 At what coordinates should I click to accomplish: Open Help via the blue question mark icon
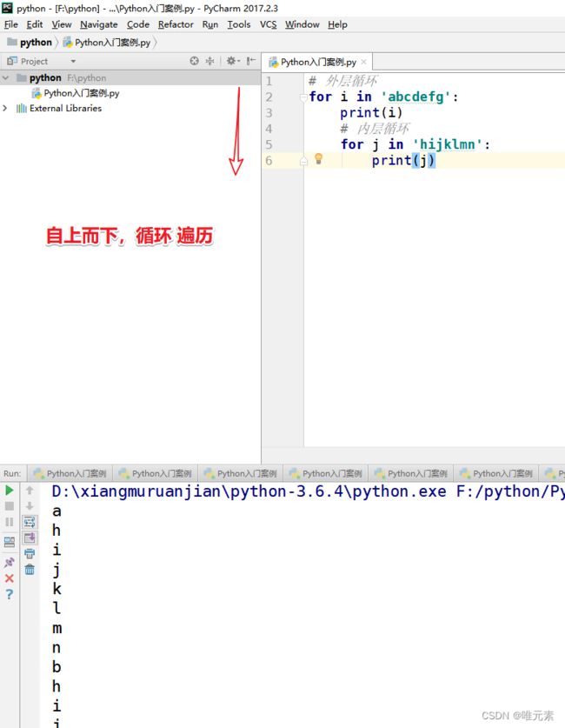click(x=10, y=595)
